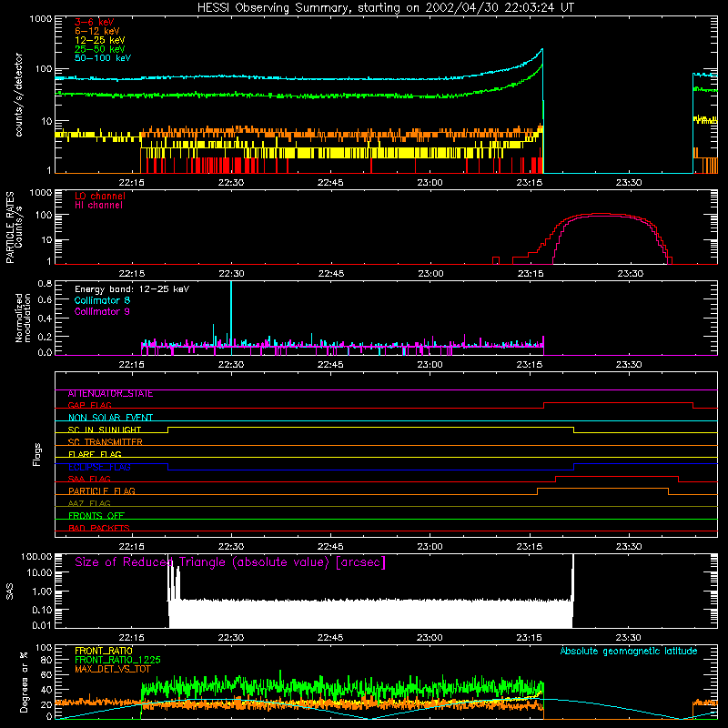
Task: Click the FRONT_RATIO_1225 legend label
Action: pyautogui.click(x=117, y=660)
